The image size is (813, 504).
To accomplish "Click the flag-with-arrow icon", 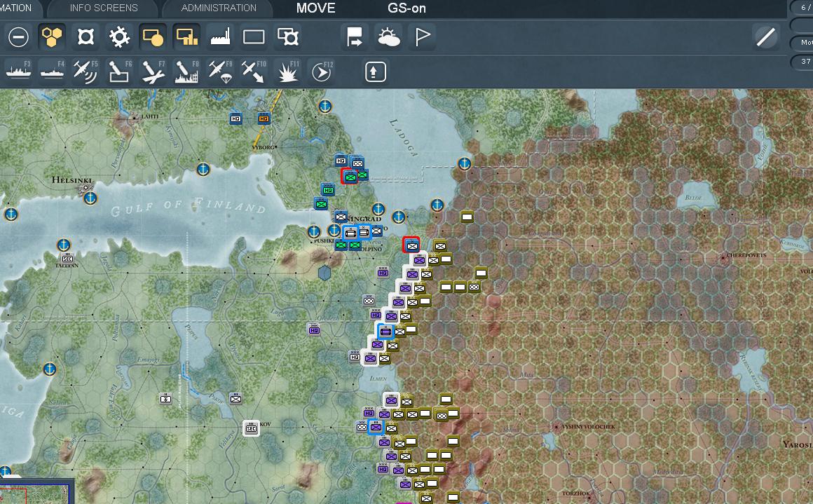I will [355, 37].
